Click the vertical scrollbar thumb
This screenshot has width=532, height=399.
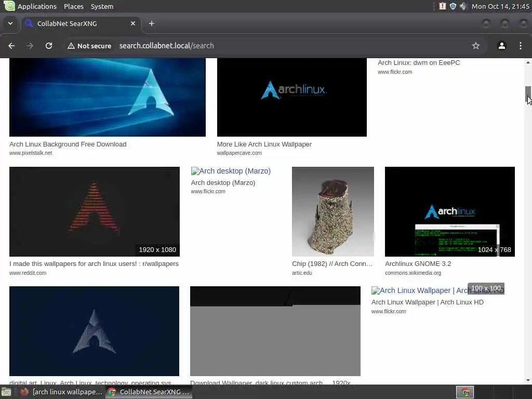[x=528, y=94]
